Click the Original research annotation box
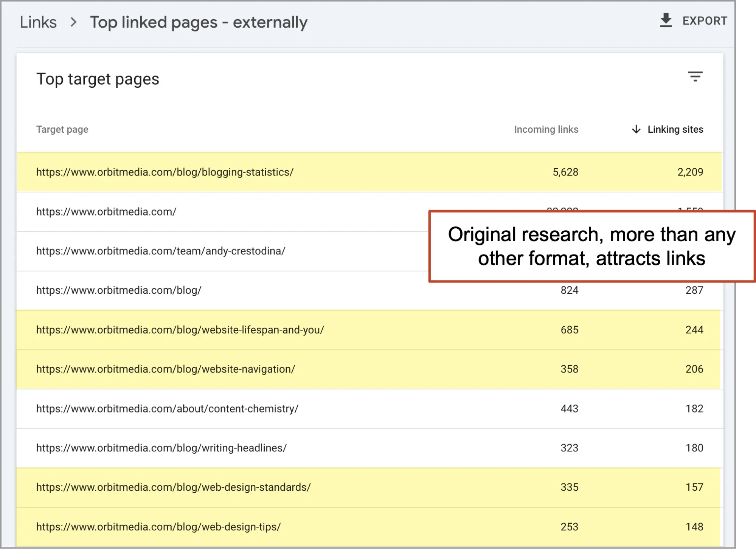 [591, 246]
